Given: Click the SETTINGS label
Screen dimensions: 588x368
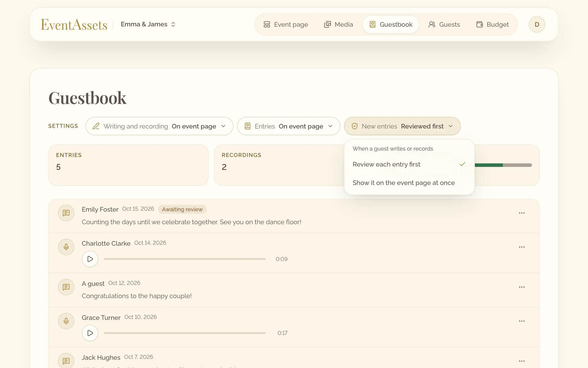Looking at the screenshot, I should tap(63, 126).
